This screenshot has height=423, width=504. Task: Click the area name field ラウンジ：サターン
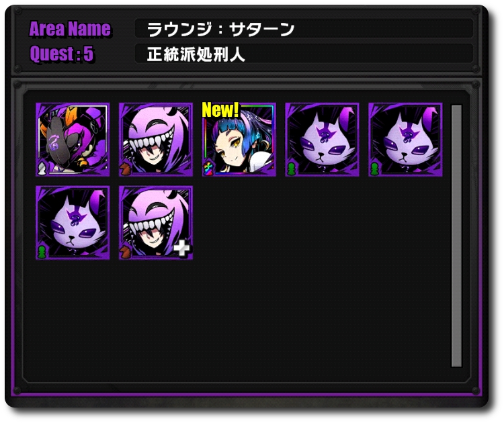click(x=304, y=29)
